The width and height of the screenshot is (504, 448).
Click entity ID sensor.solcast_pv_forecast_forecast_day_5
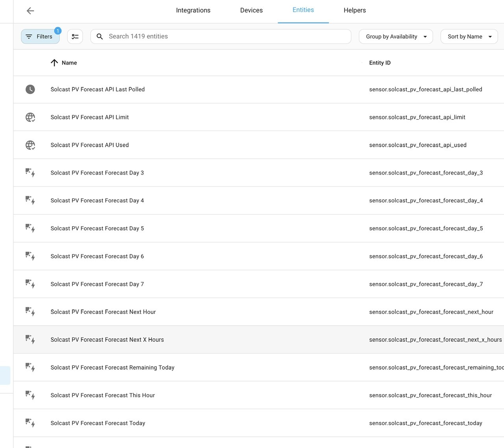(426, 229)
